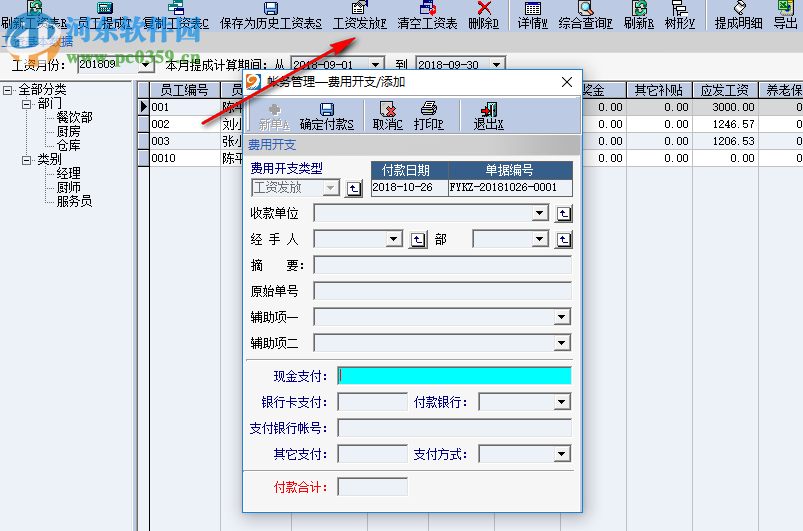Collapse 类别 tree node

coord(26,160)
